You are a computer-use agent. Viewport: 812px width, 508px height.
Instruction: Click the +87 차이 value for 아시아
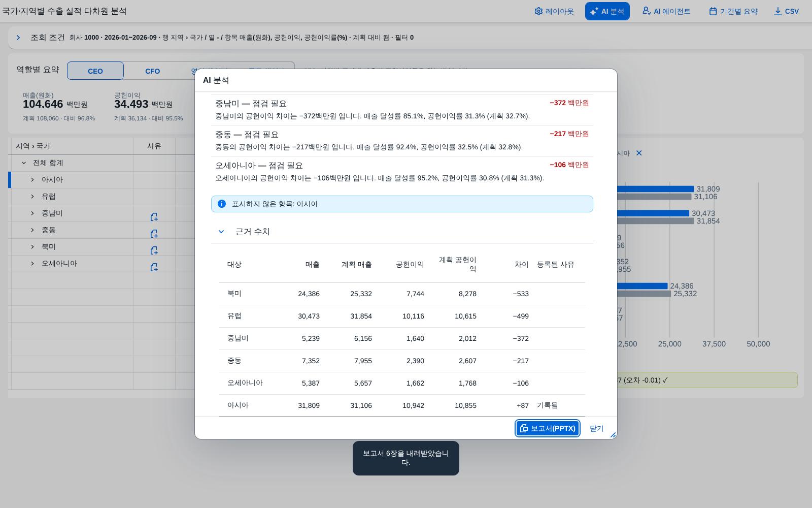(x=523, y=405)
